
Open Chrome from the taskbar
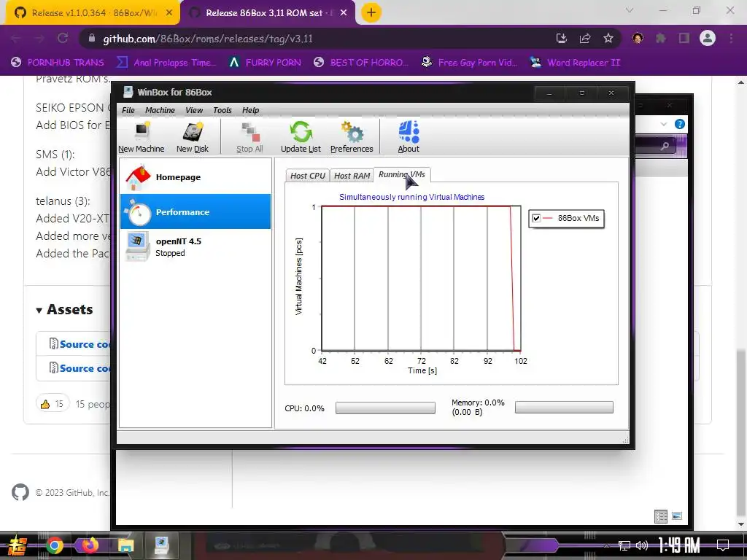(55, 545)
